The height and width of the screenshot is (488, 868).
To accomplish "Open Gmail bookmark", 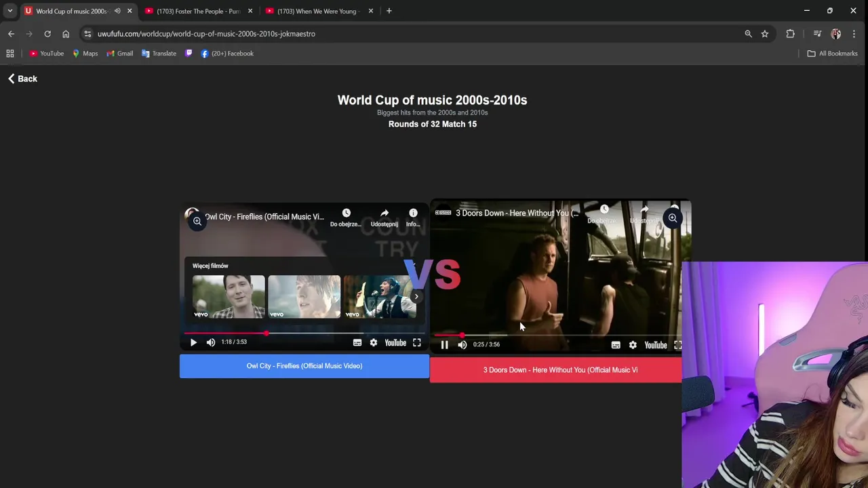I will (119, 54).
